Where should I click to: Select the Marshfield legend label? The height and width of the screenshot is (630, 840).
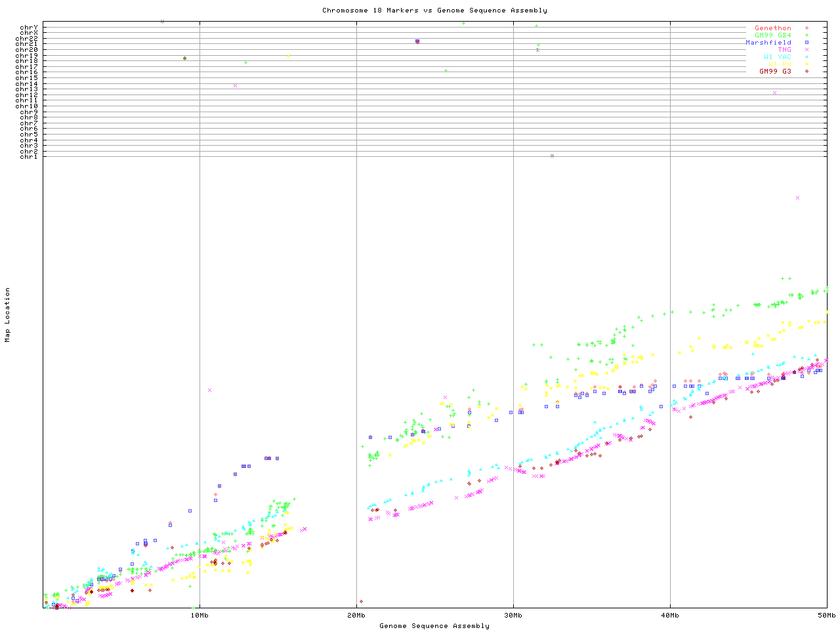click(768, 43)
